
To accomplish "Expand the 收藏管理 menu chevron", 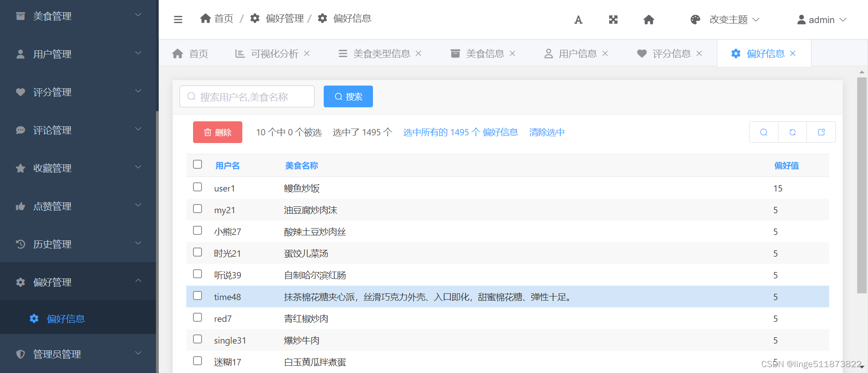I will (x=138, y=167).
